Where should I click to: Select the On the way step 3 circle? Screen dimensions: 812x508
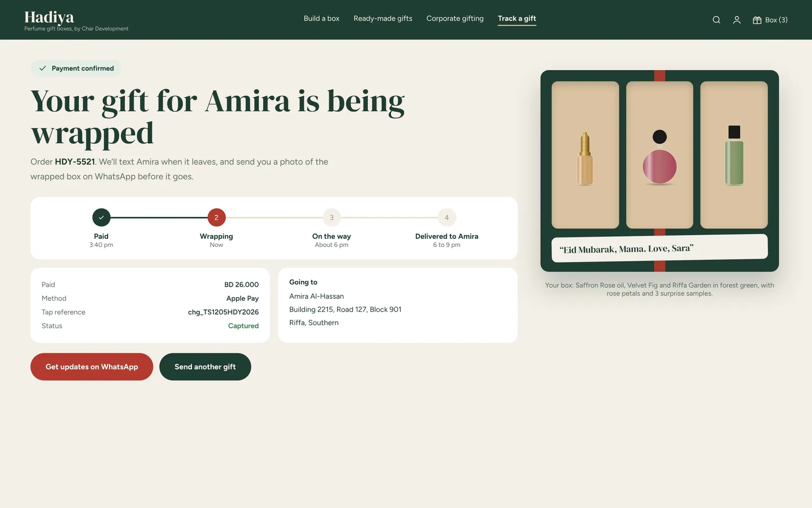point(331,217)
